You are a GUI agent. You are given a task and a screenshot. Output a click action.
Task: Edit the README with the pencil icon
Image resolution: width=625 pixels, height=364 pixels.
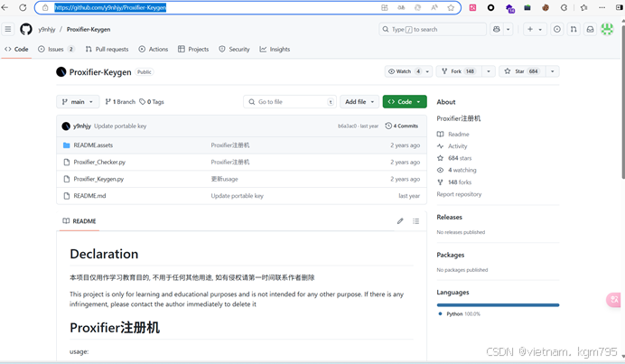click(x=400, y=221)
